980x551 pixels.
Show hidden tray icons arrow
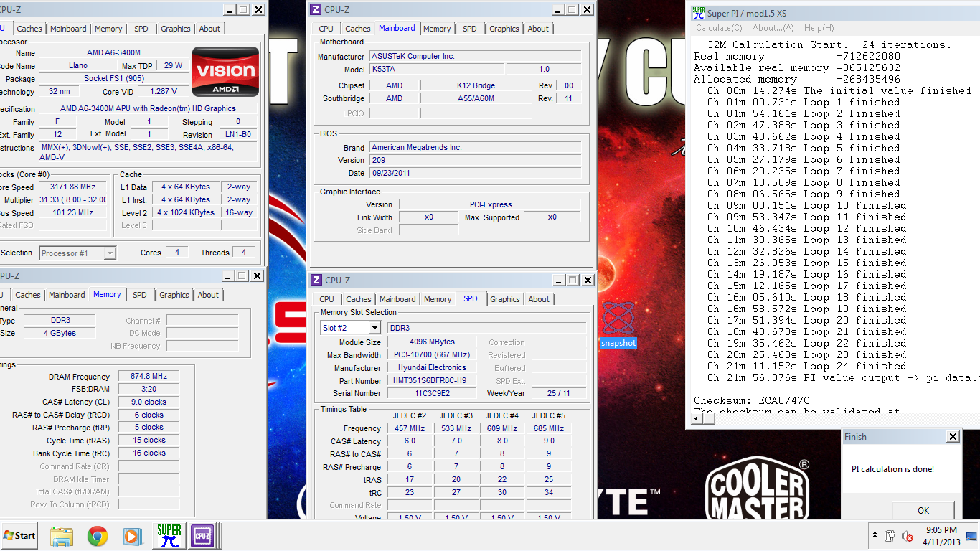click(x=875, y=535)
